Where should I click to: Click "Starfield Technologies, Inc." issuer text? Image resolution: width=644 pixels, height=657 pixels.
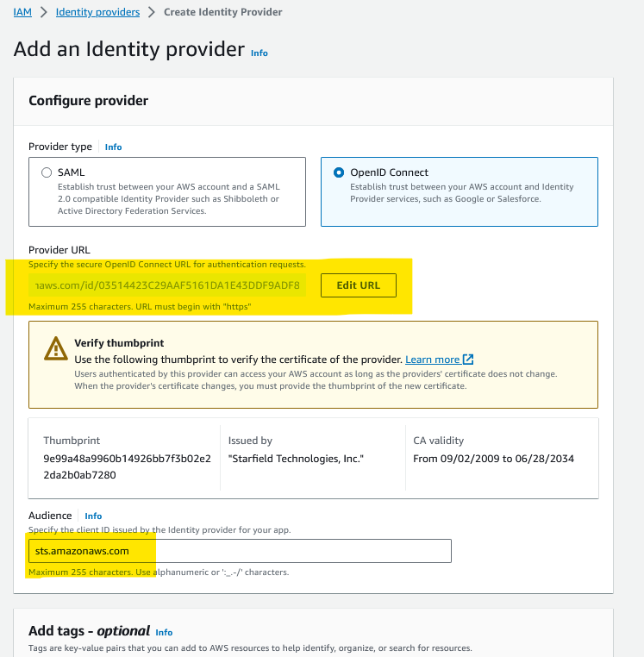click(296, 459)
